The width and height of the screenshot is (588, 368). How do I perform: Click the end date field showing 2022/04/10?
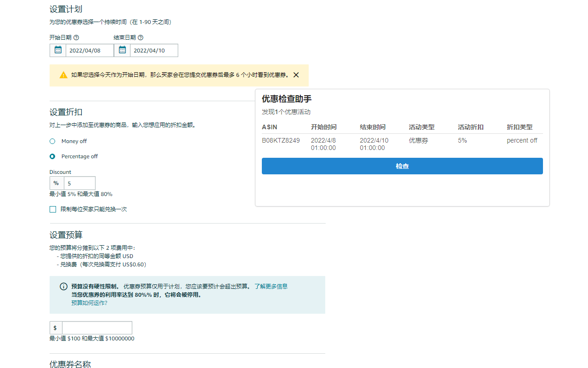pyautogui.click(x=154, y=50)
